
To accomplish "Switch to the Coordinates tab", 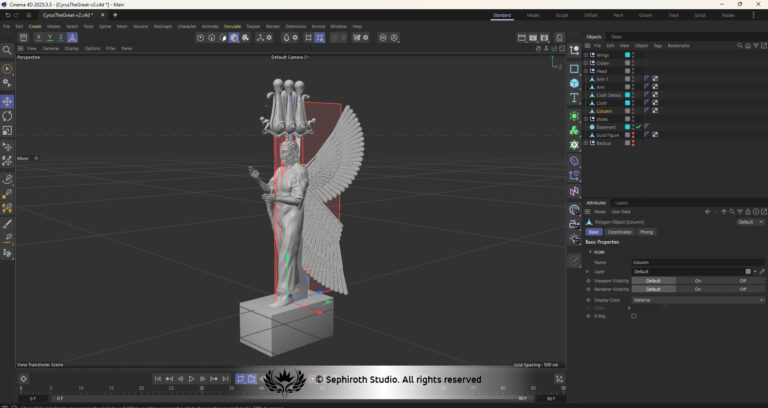I will pyautogui.click(x=619, y=232).
